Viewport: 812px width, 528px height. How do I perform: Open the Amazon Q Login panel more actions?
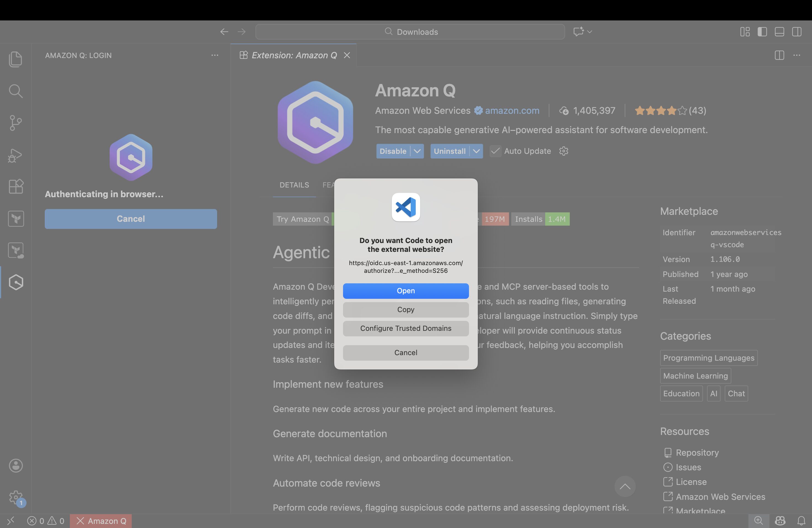[x=215, y=55]
